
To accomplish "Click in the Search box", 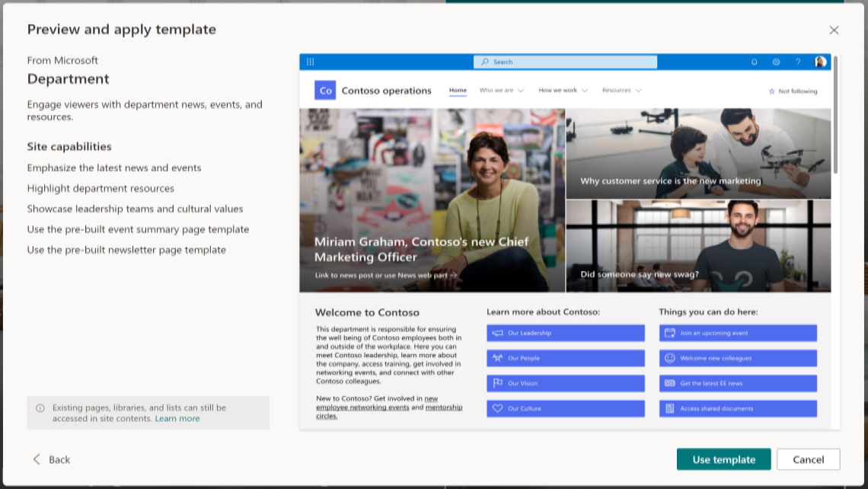I will 565,62.
